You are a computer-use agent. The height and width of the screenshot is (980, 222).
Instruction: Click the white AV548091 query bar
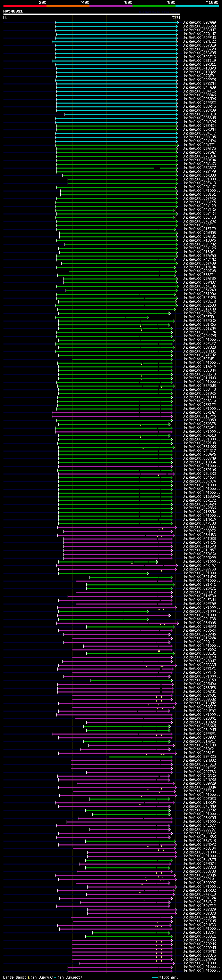click(92, 14)
